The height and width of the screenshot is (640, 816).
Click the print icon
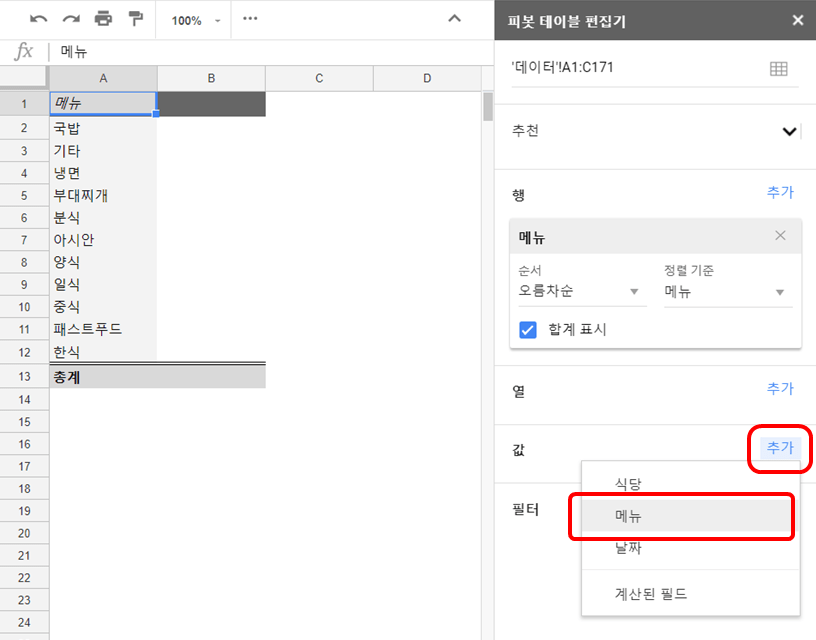coord(103,19)
